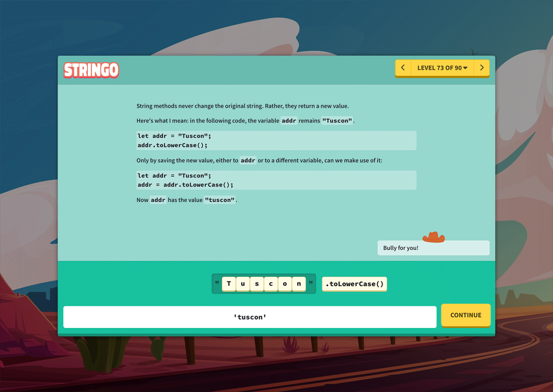Click the first code block without assignment
This screenshot has width=553, height=392.
(x=276, y=140)
